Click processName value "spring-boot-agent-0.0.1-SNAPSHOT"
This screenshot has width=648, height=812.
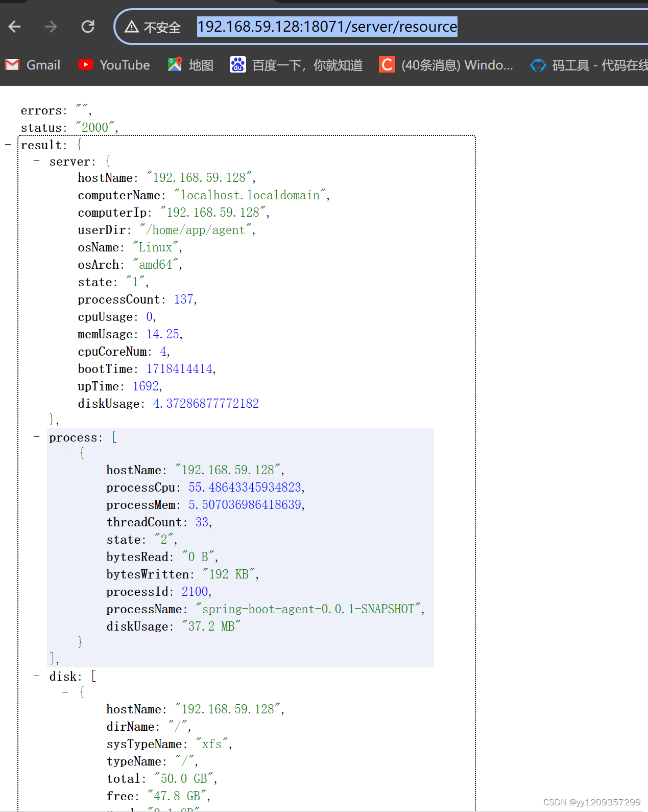coord(308,609)
